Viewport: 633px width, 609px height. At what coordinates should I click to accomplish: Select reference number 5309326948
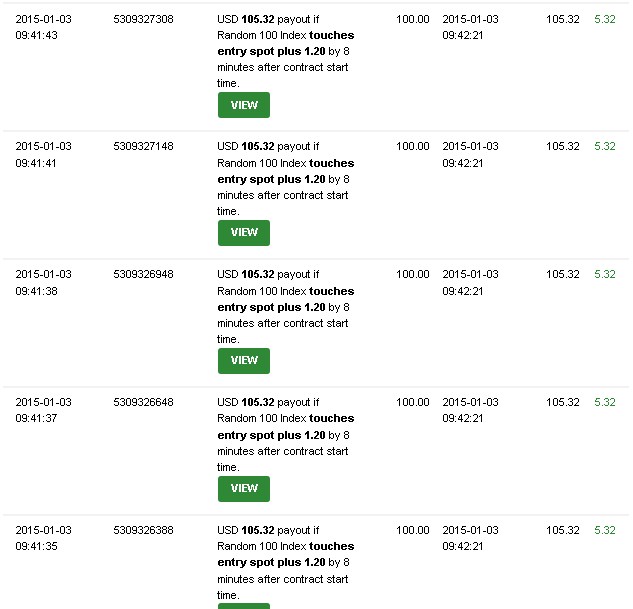pyautogui.click(x=143, y=274)
